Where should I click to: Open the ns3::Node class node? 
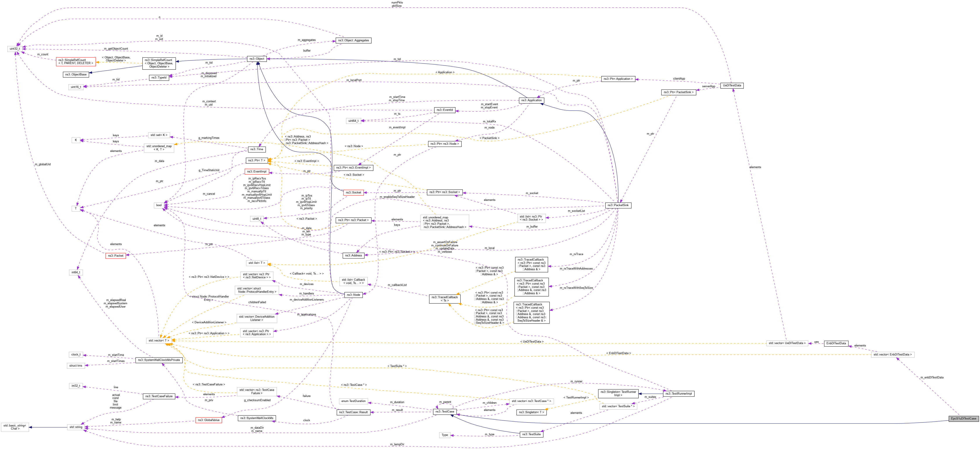pyautogui.click(x=354, y=294)
